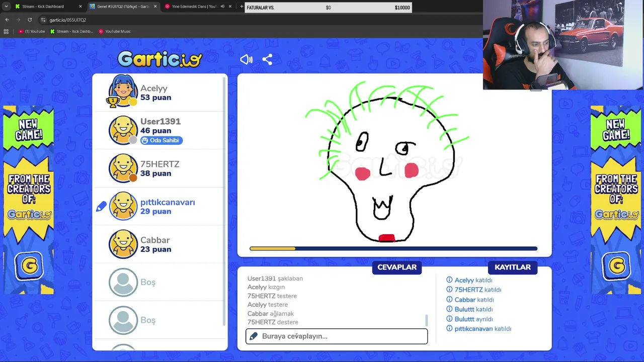Screen dimensions: 644x362
Task: Click pıttıkcanavarı's player avatar
Action: point(123,206)
